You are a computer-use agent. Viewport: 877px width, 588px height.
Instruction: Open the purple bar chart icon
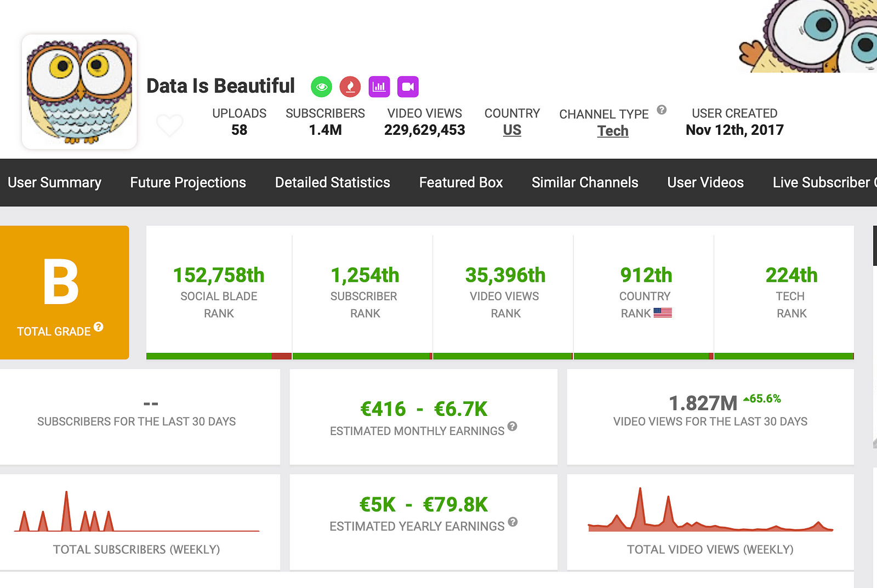379,87
